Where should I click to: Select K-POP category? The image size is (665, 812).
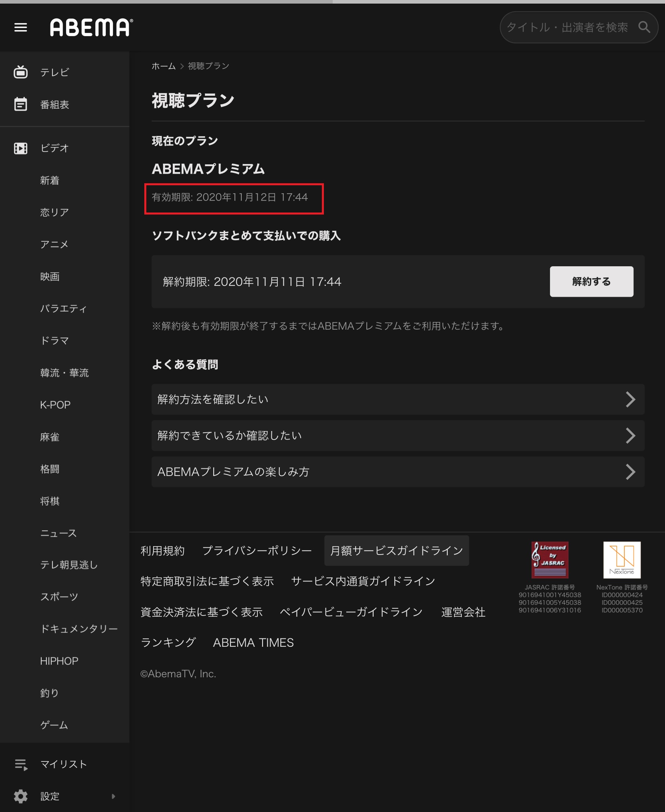55,405
